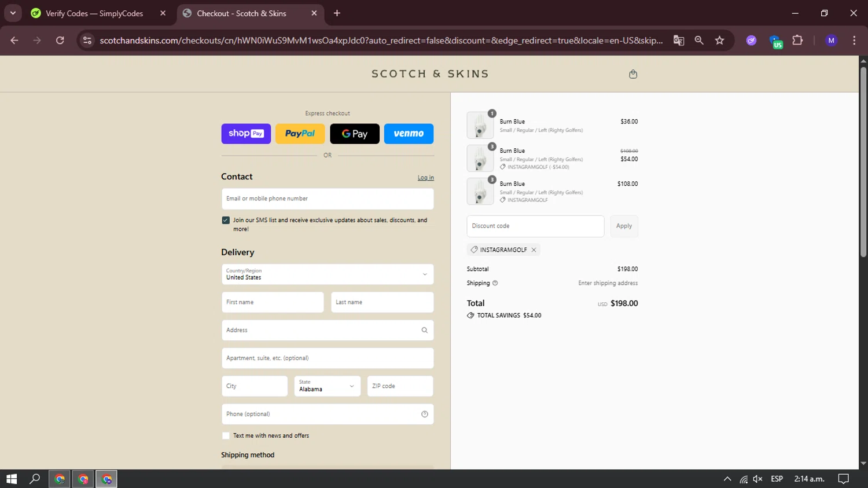Check Text me with news and offers
Viewport: 868px width, 488px height.
[x=226, y=436]
